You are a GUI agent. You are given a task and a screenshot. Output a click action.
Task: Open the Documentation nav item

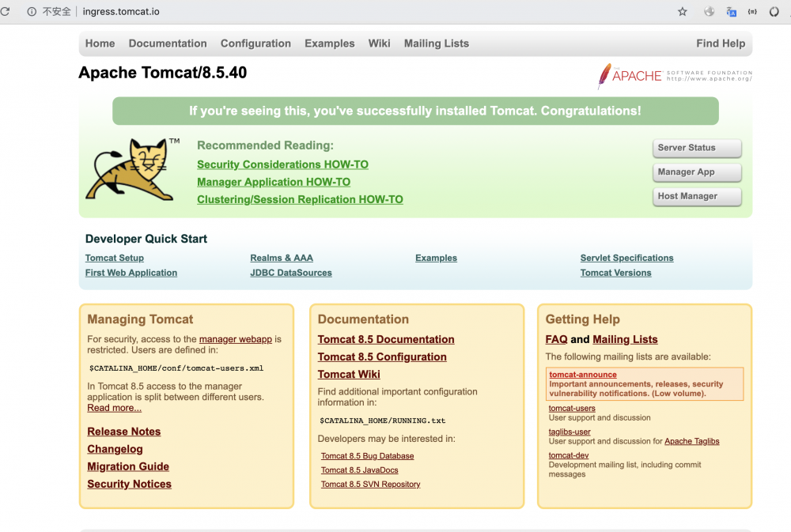pos(168,43)
